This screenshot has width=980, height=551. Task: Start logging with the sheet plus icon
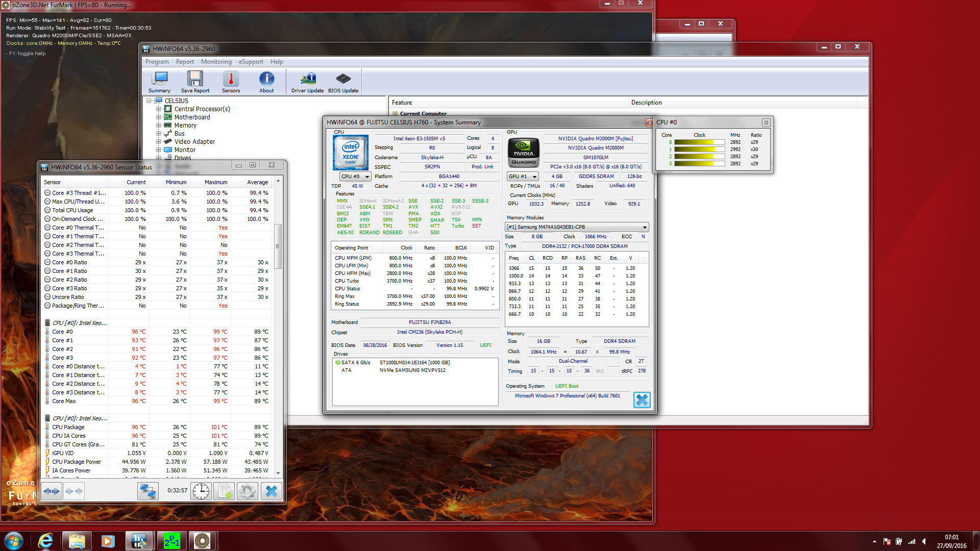[224, 491]
